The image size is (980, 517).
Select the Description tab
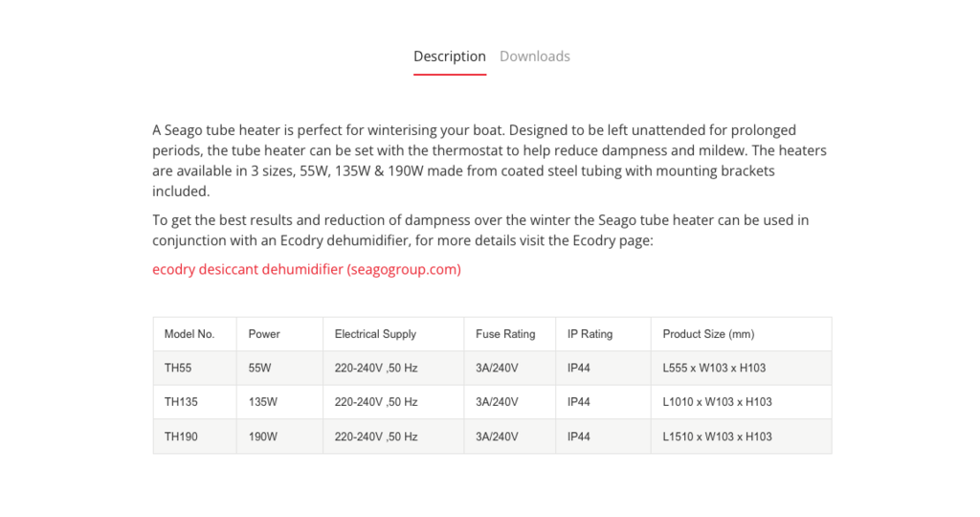pyautogui.click(x=450, y=56)
